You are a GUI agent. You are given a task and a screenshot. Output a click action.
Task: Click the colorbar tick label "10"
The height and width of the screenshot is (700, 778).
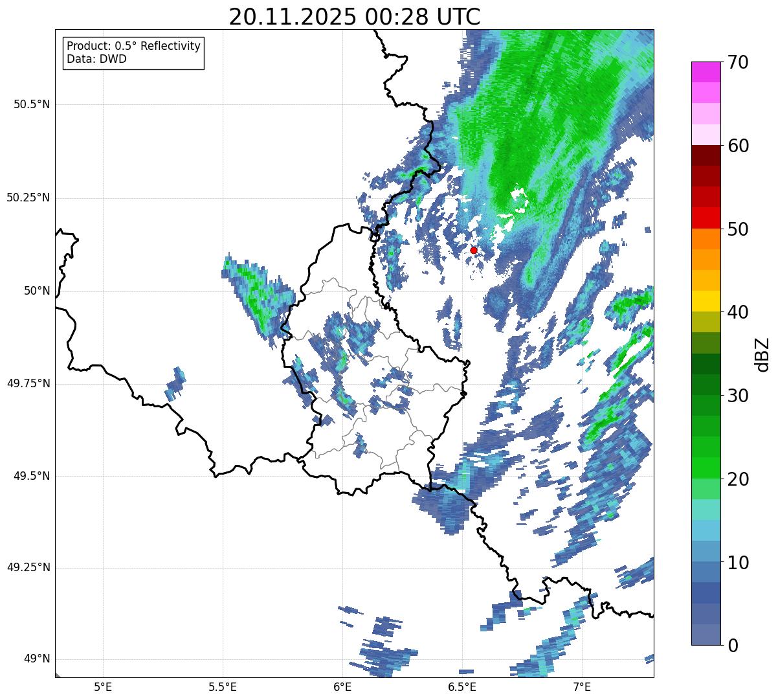click(739, 563)
